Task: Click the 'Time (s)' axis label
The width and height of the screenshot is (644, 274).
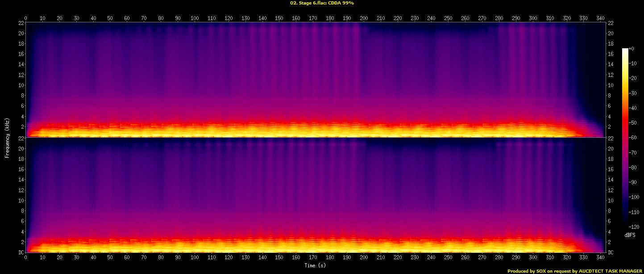Action: (x=315, y=266)
